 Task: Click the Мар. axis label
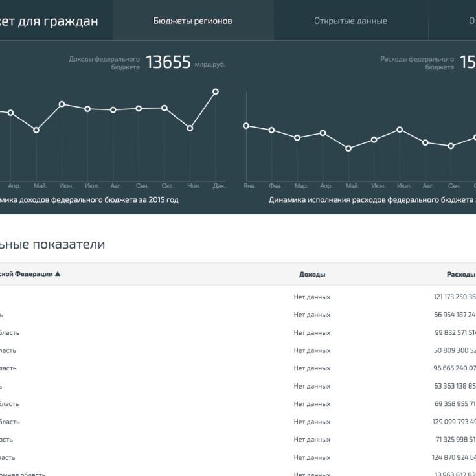301,186
